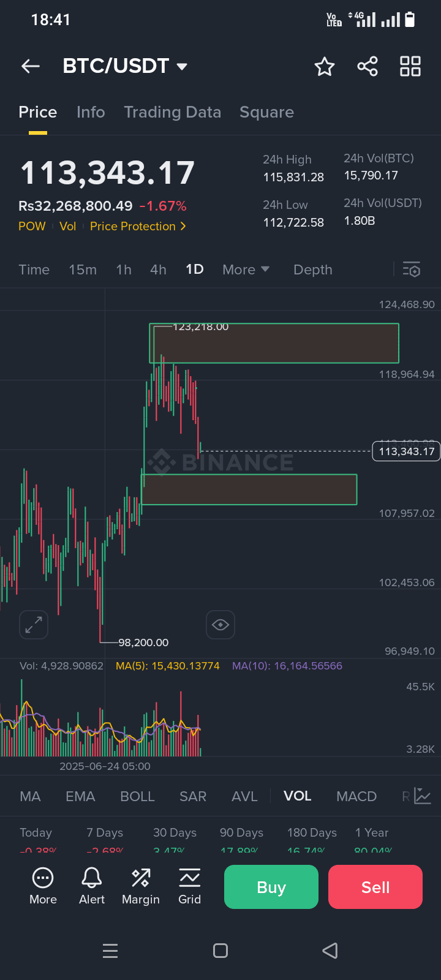Tap the 24h High value 115,831.28

(x=293, y=177)
